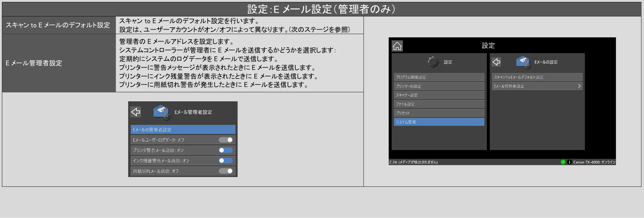This screenshot has width=644, height=218.
Task: Toggle 用紙切れメール送信 switch
Action: coord(226,171)
